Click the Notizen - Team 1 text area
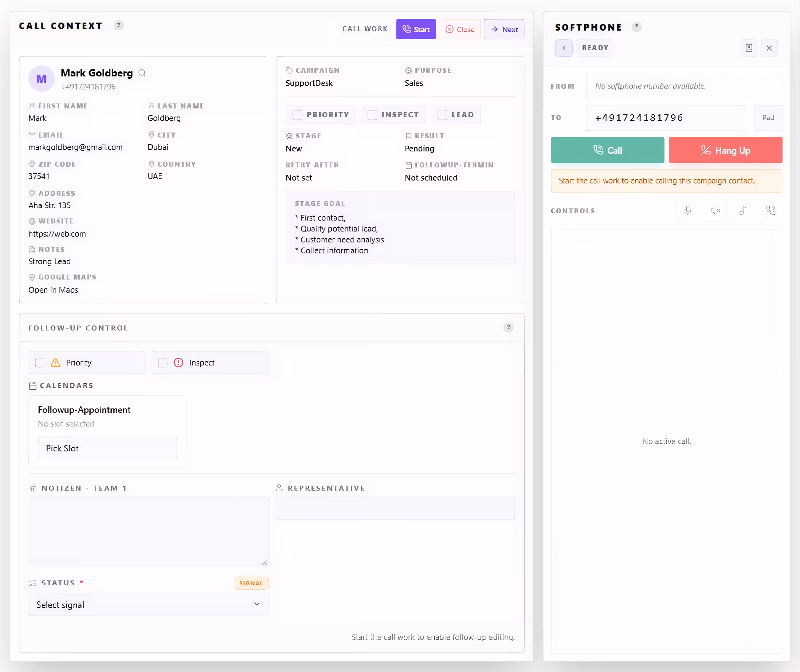 148,531
